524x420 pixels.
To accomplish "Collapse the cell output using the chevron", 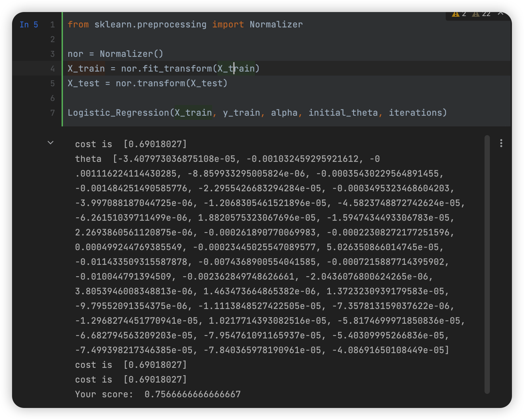I will pos(51,143).
